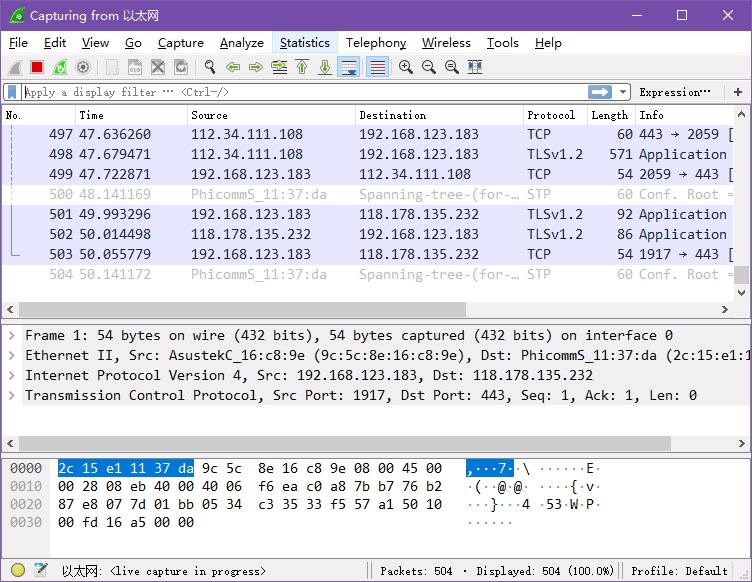
Task: Zoom out the main window text
Action: pyautogui.click(x=429, y=67)
